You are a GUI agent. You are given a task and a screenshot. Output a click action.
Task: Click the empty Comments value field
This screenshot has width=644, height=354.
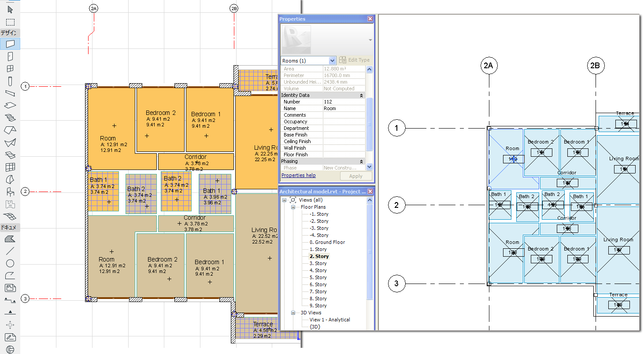click(x=344, y=115)
